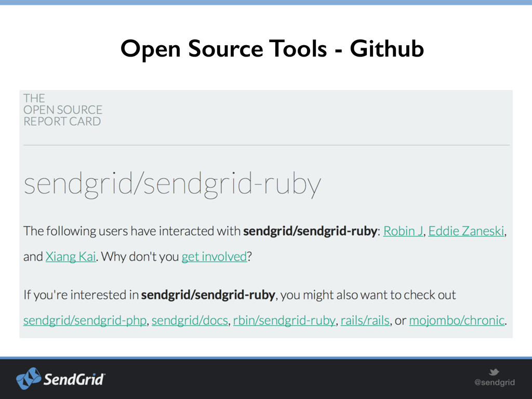Click 'The Open Source Report Card' header logo
The width and height of the screenshot is (532, 399).
(x=62, y=110)
